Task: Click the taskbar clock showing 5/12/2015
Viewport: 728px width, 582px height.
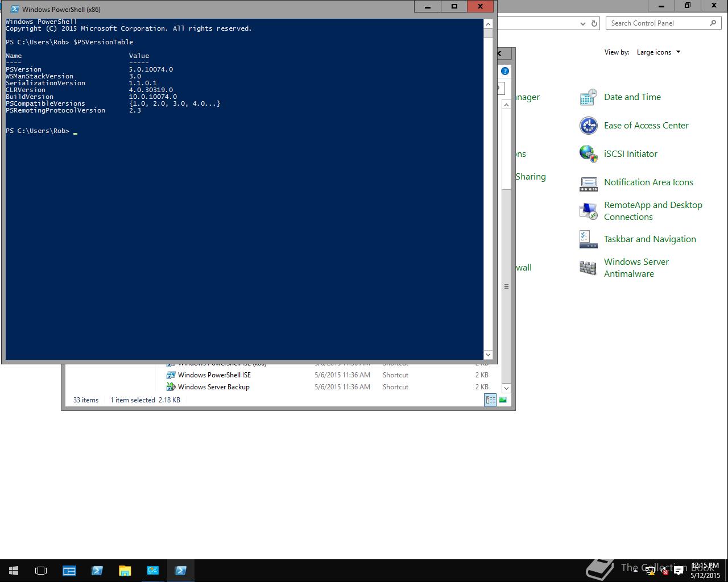Action: [705, 571]
